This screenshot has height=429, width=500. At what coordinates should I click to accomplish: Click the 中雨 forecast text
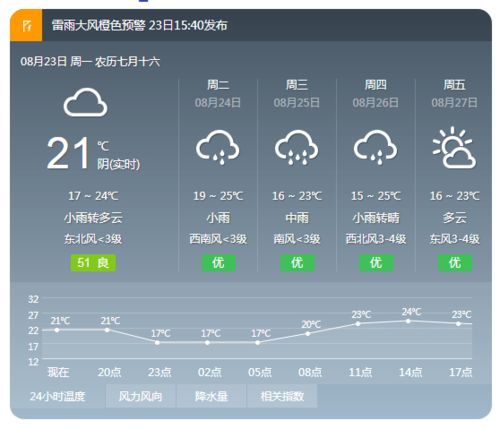(x=297, y=218)
